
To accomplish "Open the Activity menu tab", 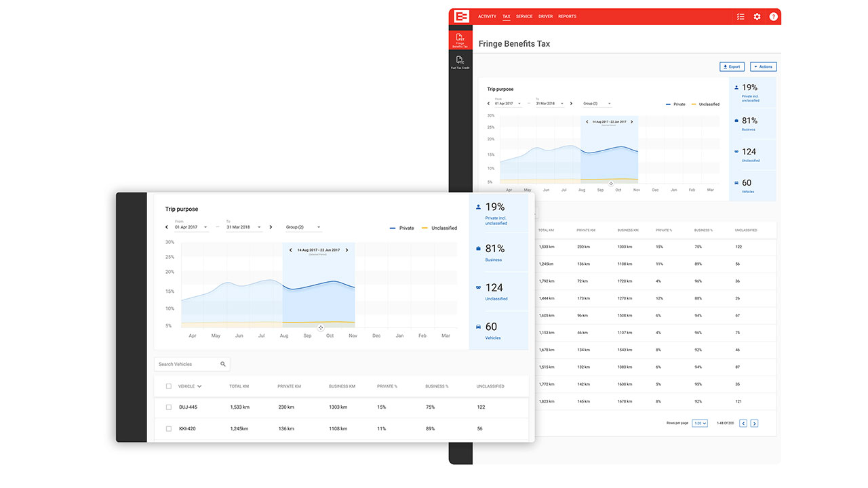I will point(487,16).
